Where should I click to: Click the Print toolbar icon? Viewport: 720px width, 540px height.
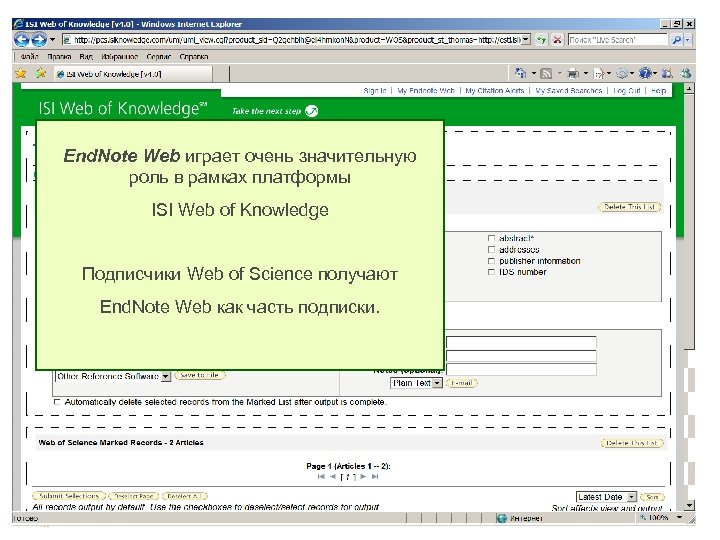click(573, 73)
